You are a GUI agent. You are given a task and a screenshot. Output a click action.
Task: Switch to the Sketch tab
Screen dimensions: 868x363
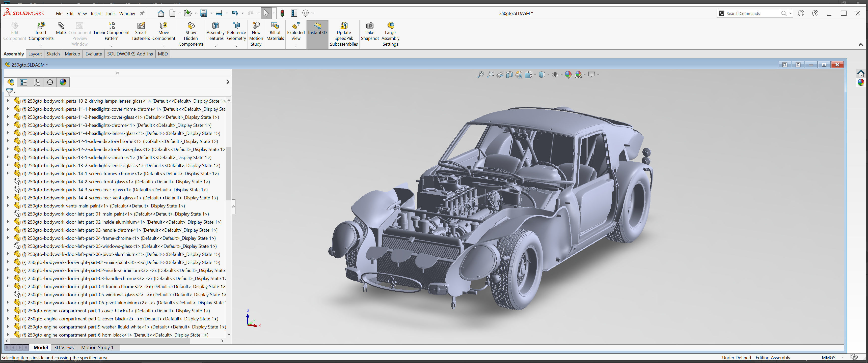53,54
